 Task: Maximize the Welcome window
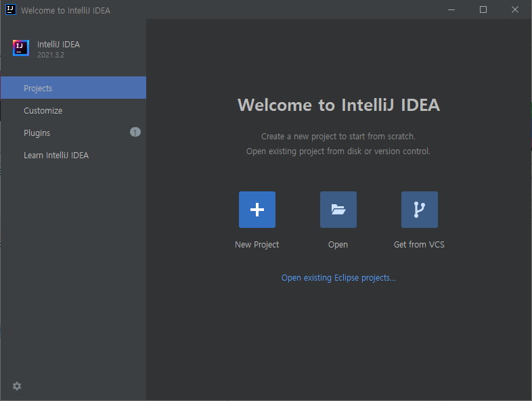pyautogui.click(x=483, y=9)
